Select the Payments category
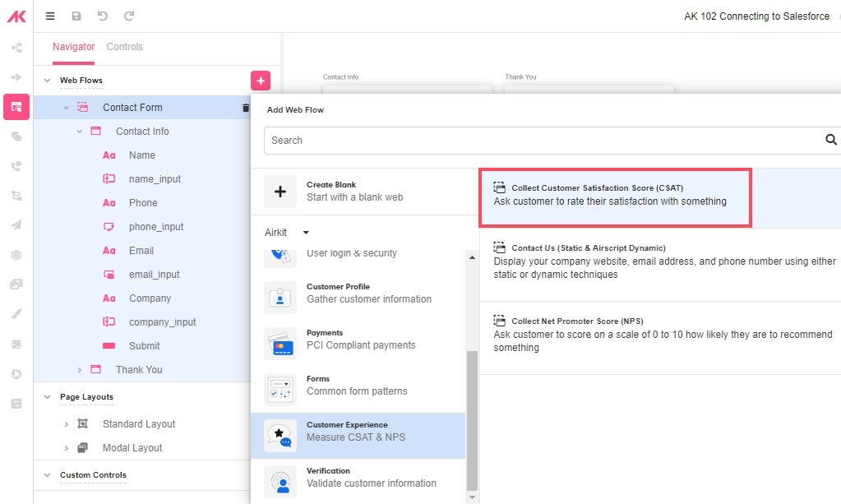The height and width of the screenshot is (504, 841). pyautogui.click(x=358, y=344)
